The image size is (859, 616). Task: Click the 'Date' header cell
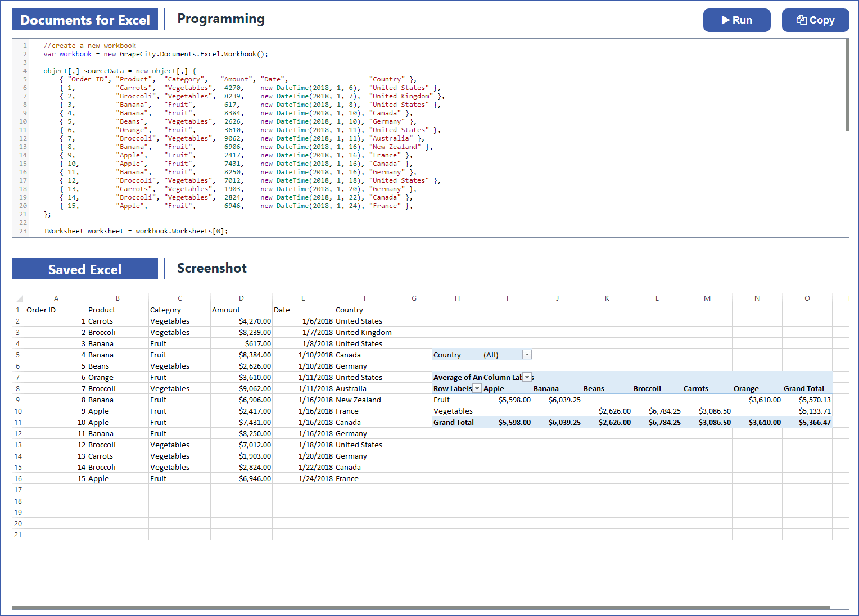[303, 310]
